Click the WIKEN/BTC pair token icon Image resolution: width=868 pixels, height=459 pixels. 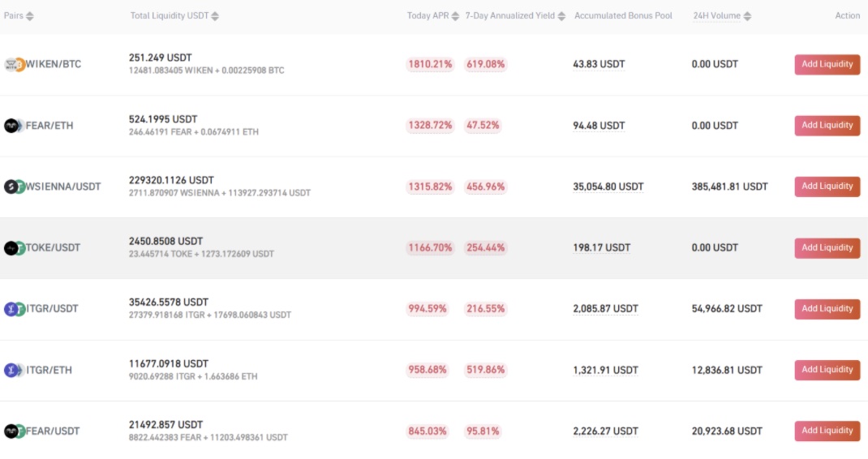15,65
